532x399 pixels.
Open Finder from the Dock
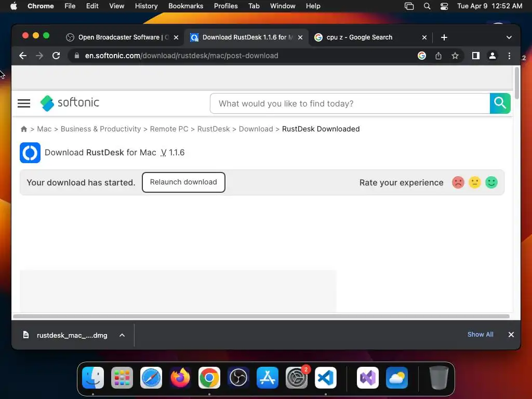coord(93,378)
